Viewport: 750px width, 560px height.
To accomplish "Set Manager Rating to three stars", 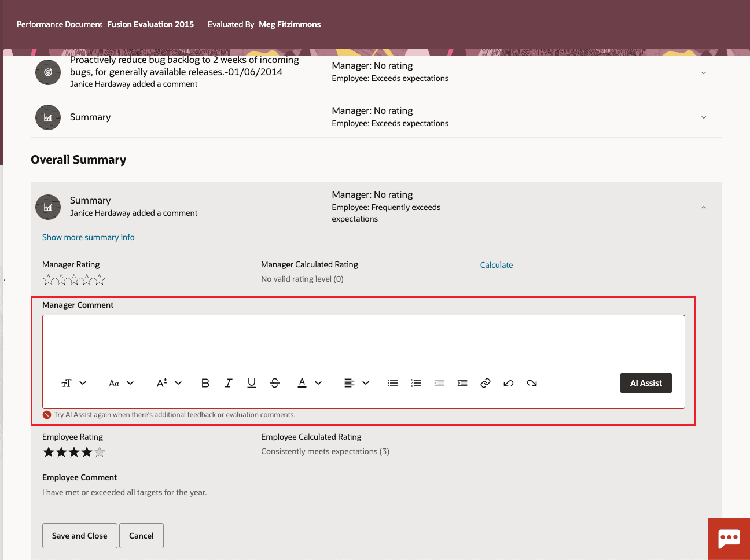I will [x=74, y=280].
